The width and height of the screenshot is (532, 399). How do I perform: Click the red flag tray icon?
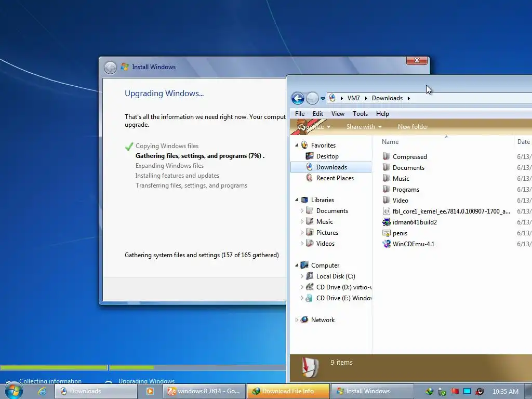coord(455,391)
